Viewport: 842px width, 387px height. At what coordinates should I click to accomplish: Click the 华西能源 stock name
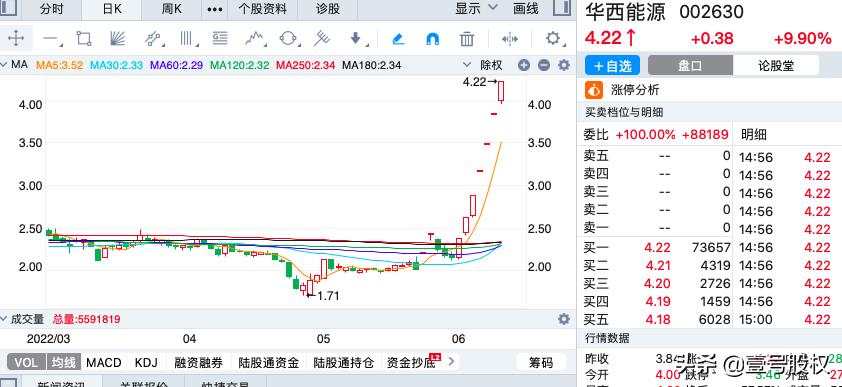point(625,12)
